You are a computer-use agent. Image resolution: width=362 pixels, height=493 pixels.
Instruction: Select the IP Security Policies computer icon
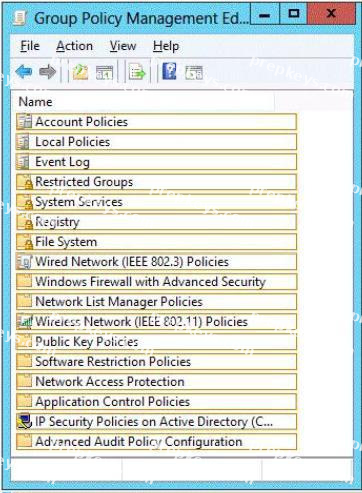(24, 421)
